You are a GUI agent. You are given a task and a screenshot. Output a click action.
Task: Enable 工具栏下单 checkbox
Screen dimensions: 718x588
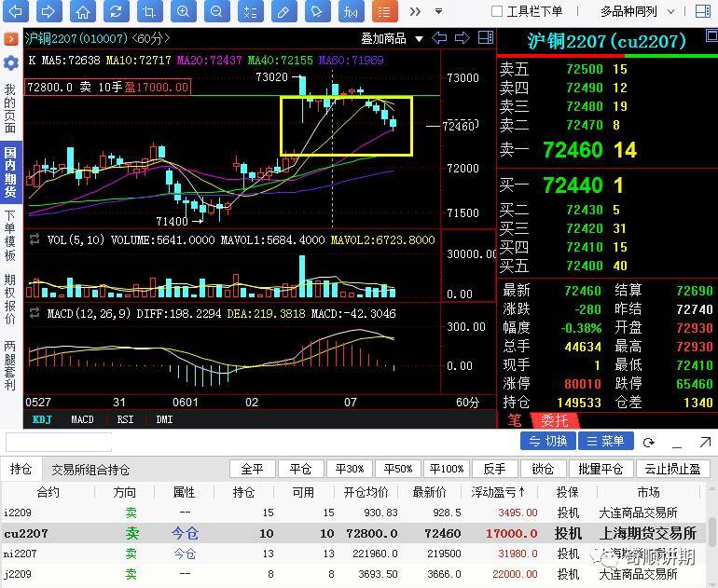pyautogui.click(x=497, y=11)
